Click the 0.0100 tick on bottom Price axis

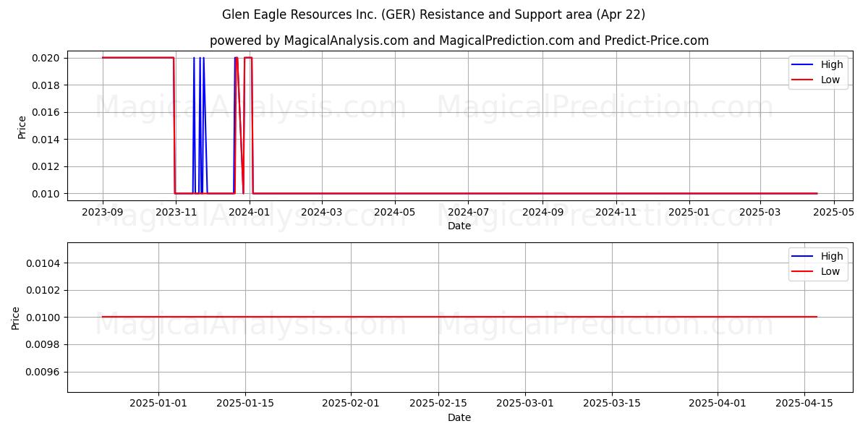click(x=43, y=317)
